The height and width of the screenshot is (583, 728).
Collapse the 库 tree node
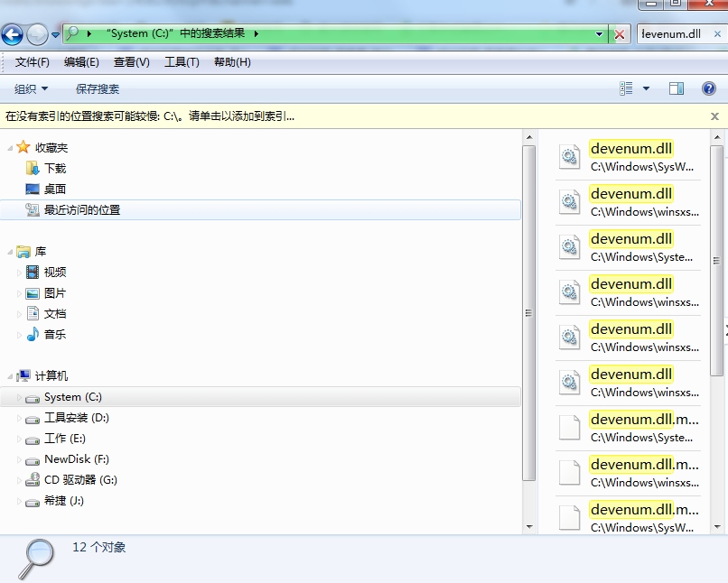click(x=10, y=252)
